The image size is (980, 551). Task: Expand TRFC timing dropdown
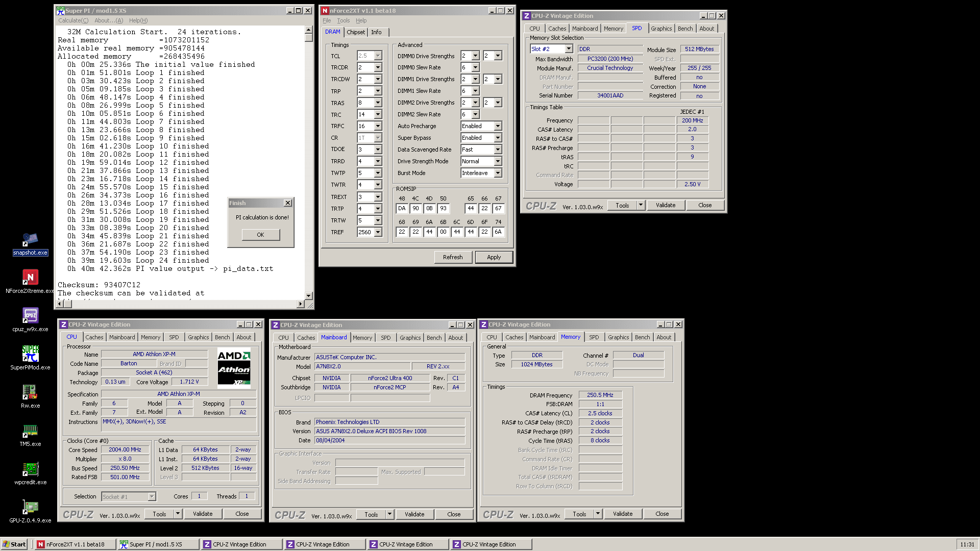pos(378,126)
